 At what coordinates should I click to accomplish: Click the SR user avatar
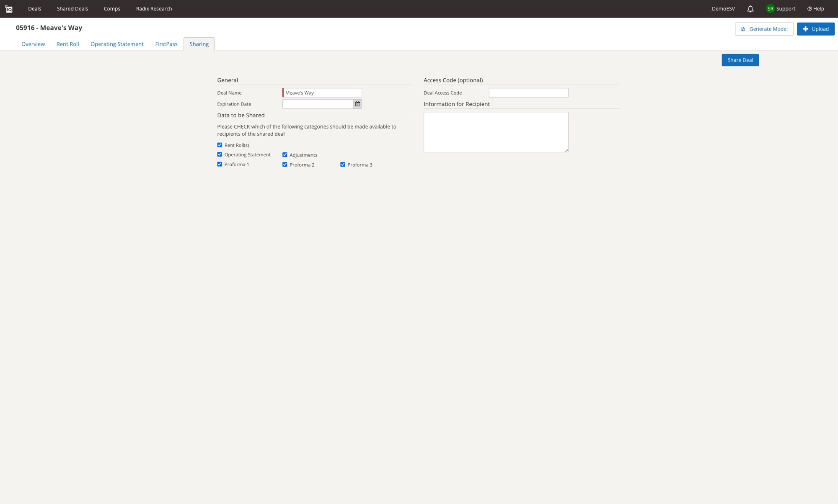pos(770,9)
